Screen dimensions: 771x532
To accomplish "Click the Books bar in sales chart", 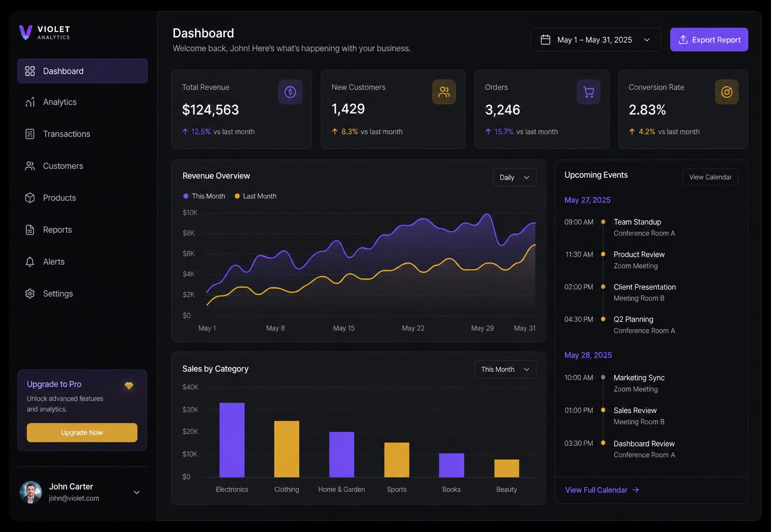I will pyautogui.click(x=452, y=465).
